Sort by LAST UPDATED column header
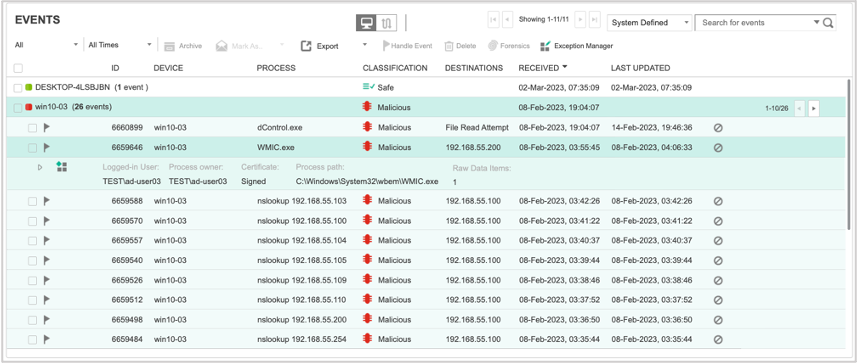The image size is (858, 364). pos(640,68)
